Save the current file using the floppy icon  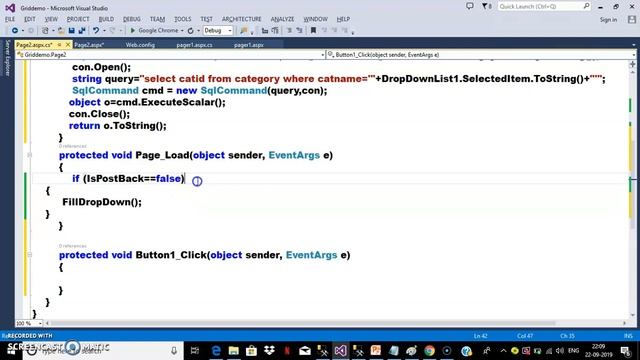pyautogui.click(x=71, y=31)
